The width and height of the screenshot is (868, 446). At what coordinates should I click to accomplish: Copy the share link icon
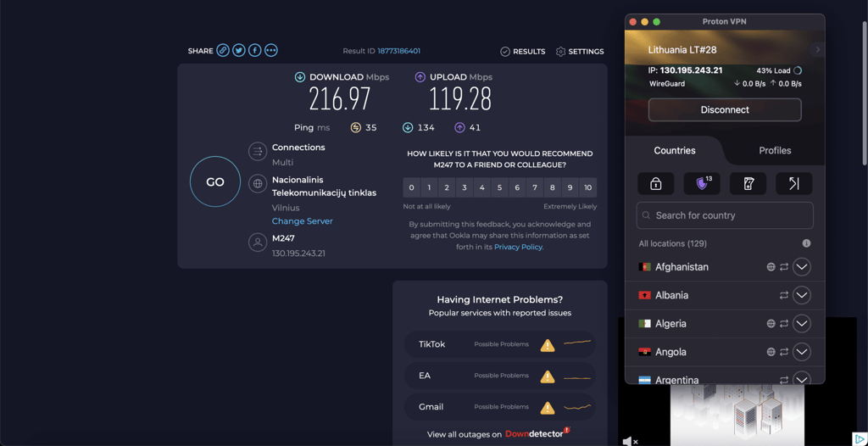(x=223, y=50)
